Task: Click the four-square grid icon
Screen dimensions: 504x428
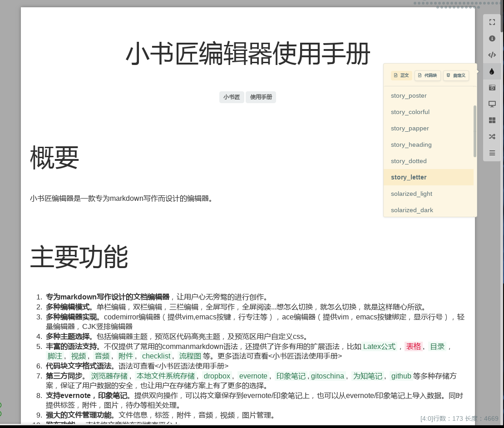Action: (x=492, y=120)
